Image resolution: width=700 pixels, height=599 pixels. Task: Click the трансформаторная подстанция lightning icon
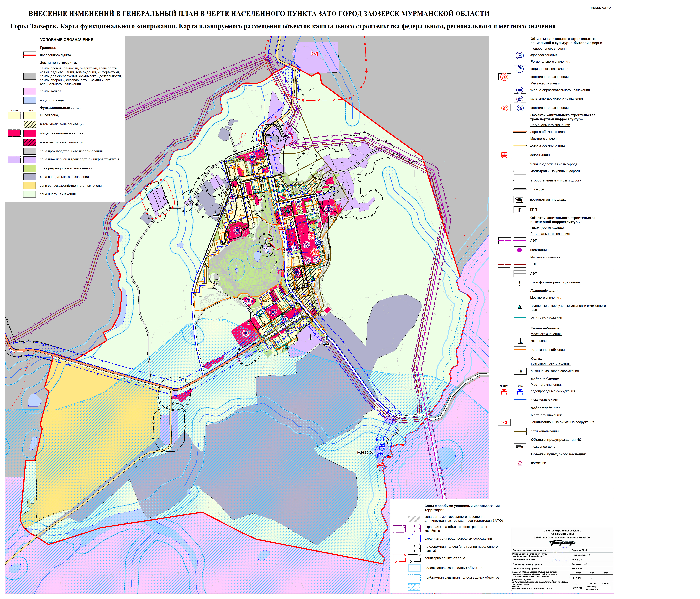coord(520,283)
